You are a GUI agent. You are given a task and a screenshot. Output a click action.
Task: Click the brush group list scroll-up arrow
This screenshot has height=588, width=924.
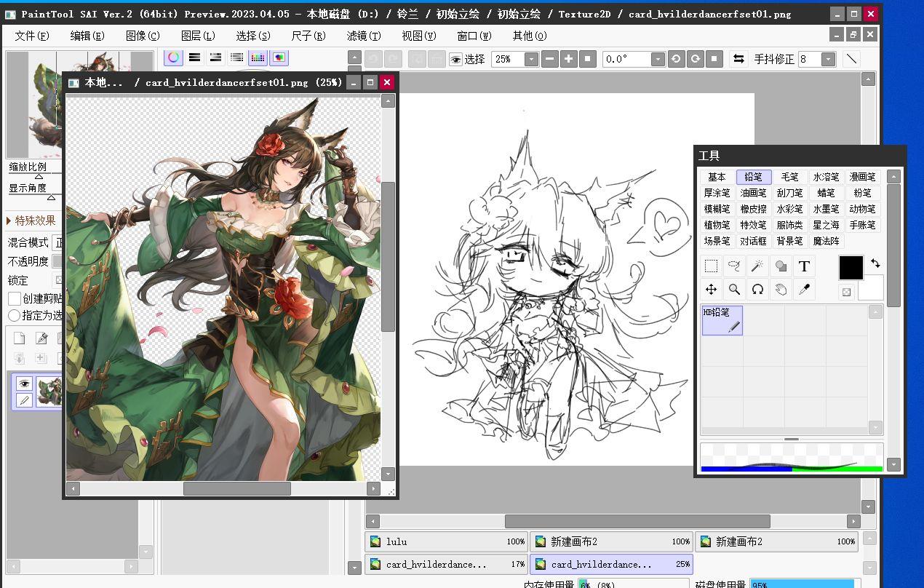[x=893, y=176]
